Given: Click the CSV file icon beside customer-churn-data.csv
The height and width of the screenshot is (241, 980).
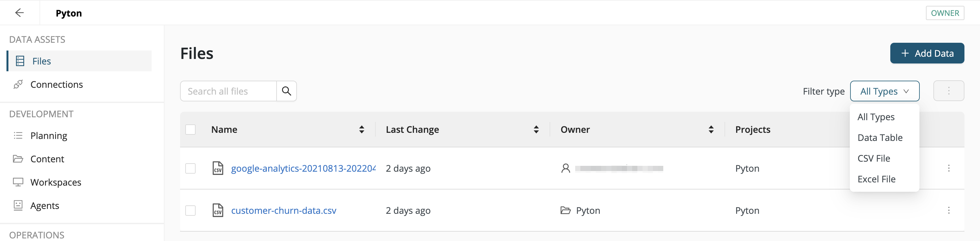Looking at the screenshot, I should (218, 210).
